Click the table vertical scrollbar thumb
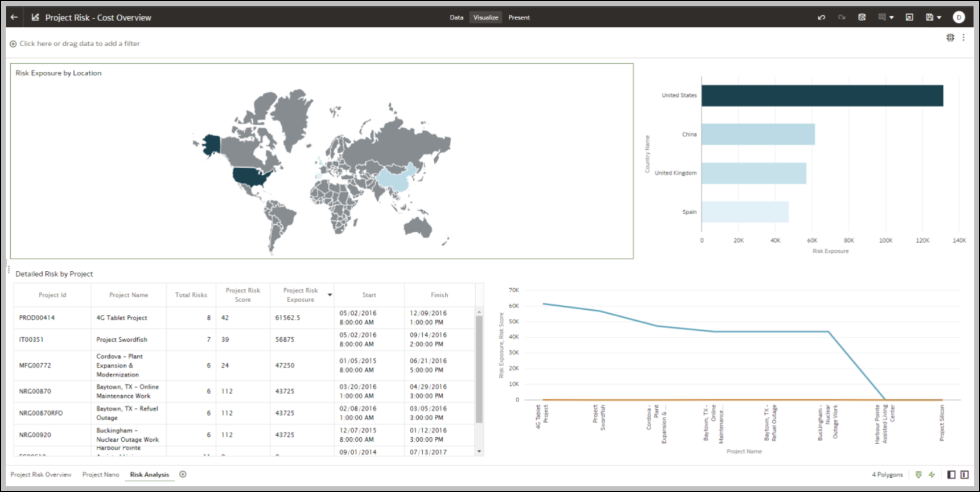 pos(479,370)
